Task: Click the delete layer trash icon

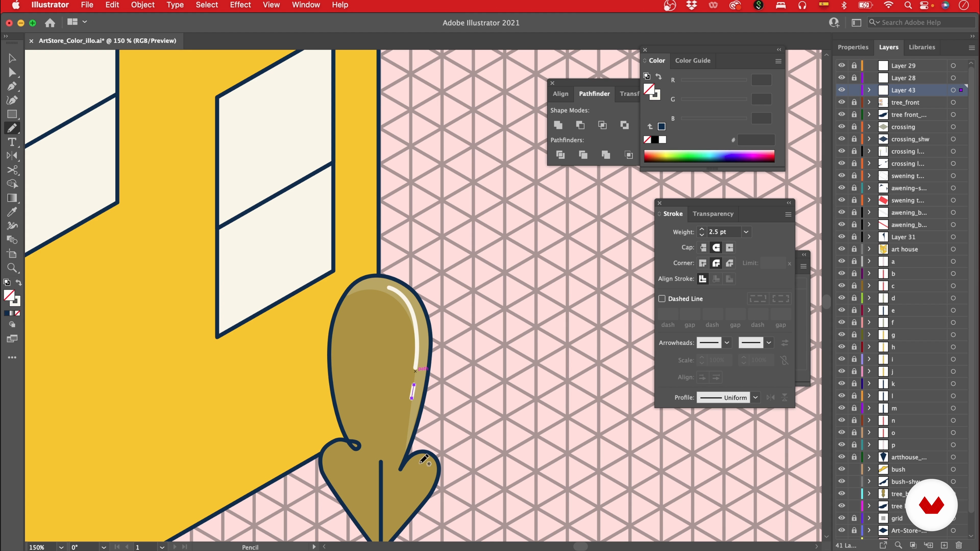Action: point(959,545)
